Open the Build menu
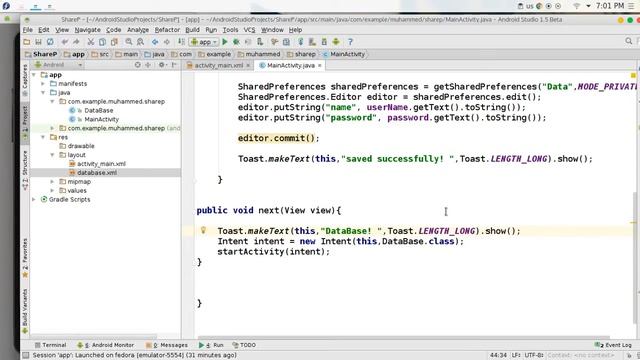Viewport: 640px width, 360px height. 192,30
